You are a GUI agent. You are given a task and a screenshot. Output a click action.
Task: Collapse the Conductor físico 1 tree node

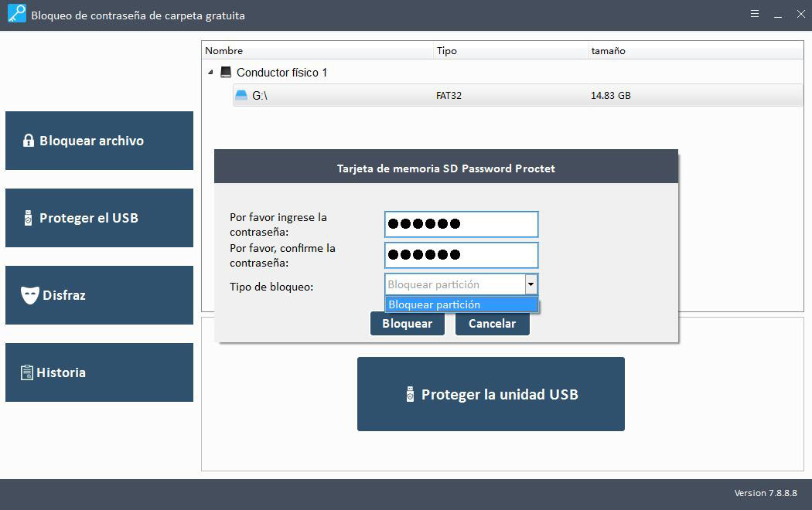(211, 73)
